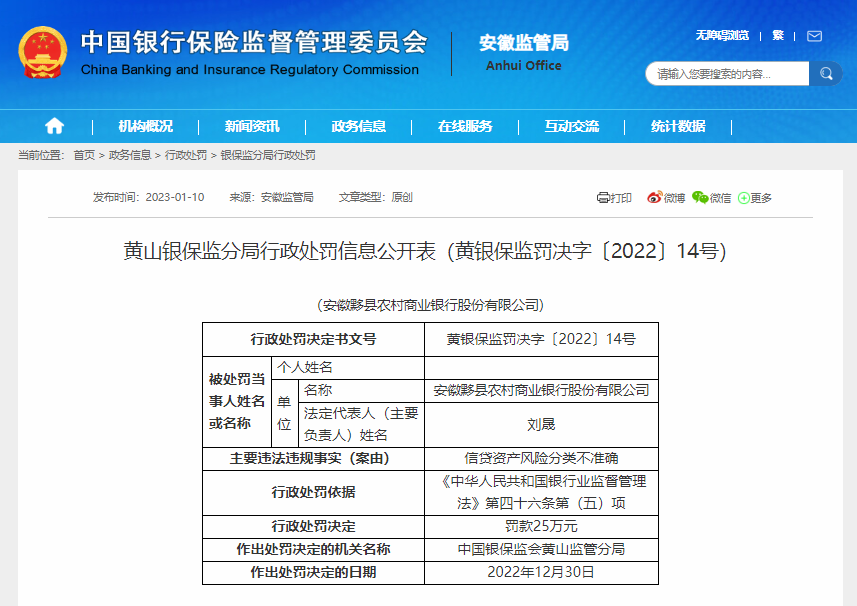857x606 pixels.
Task: Click the 名称 cell in the table
Action: point(361,390)
